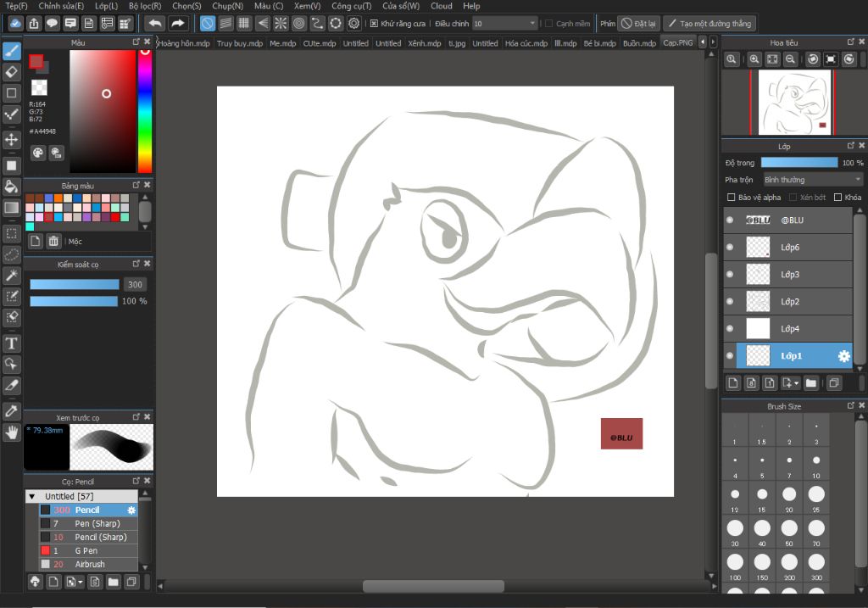This screenshot has width=868, height=608.
Task: Select the Magic Wand tool
Action: [x=12, y=276]
